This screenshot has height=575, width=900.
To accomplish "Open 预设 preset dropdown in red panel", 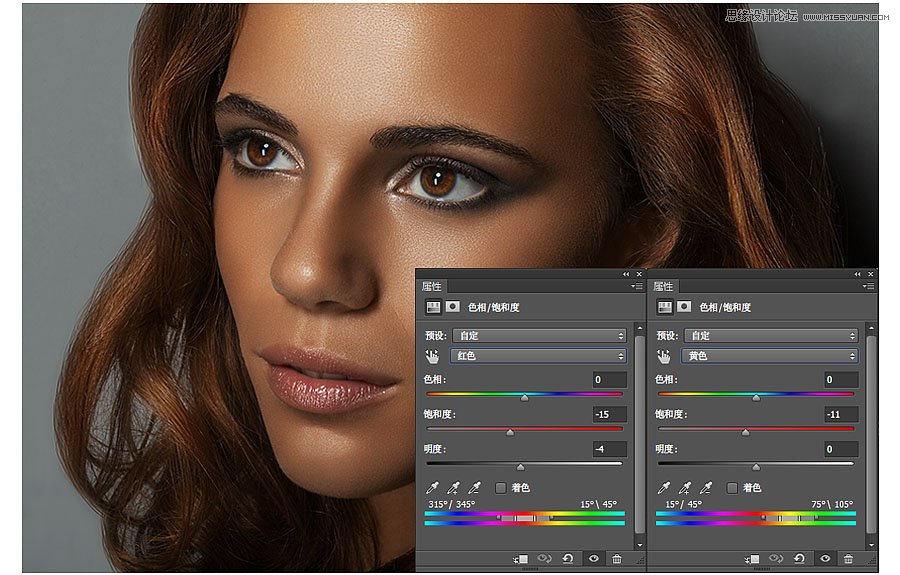I will pyautogui.click(x=539, y=336).
